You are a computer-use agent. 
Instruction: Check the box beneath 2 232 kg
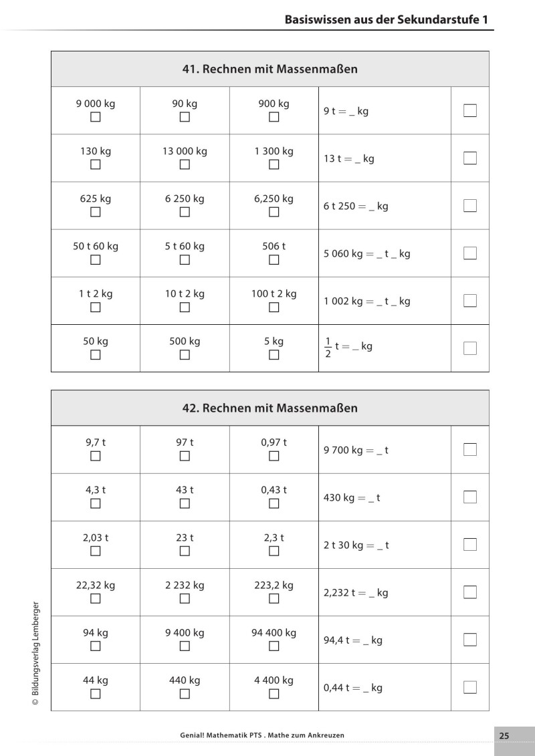(185, 598)
